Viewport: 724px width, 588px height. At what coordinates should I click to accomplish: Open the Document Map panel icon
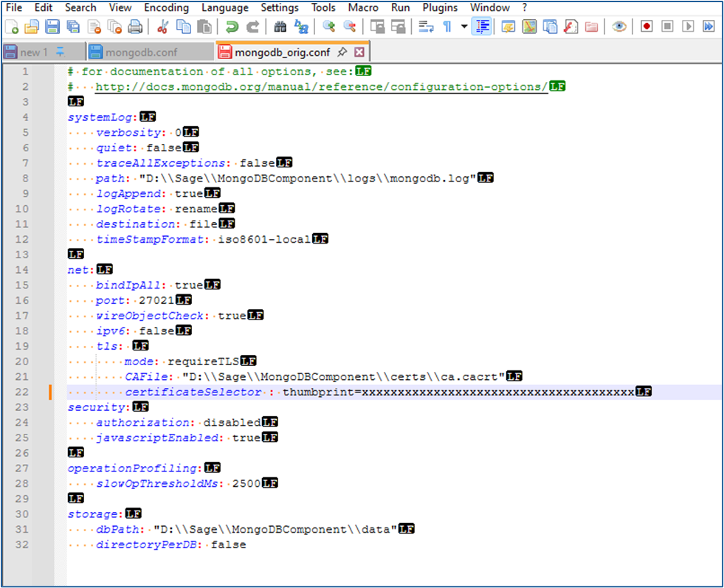tap(530, 27)
